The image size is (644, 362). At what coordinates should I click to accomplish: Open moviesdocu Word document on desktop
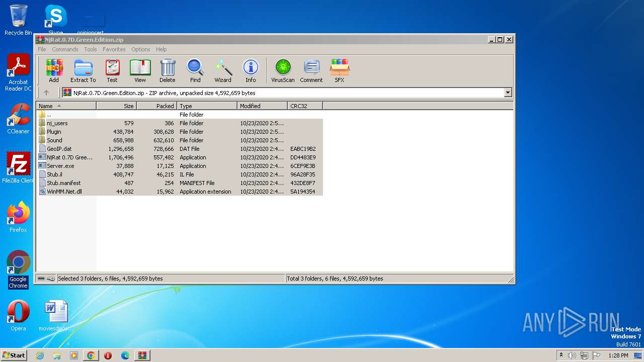pos(56,316)
